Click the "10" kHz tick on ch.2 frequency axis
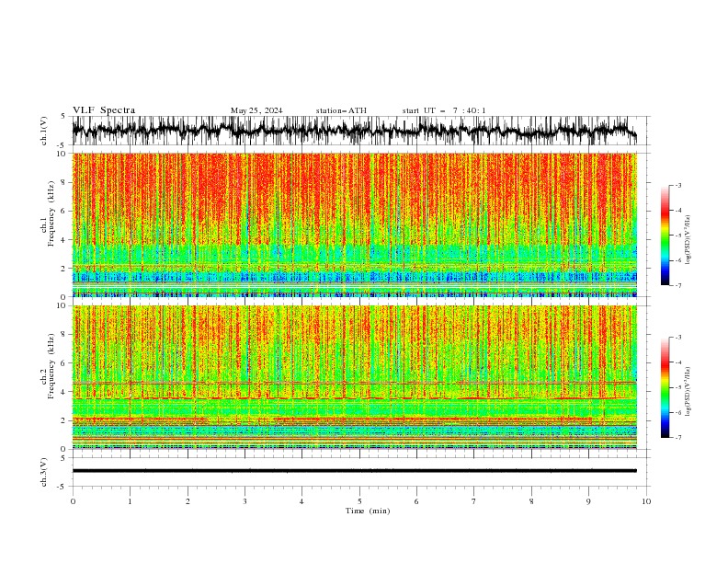This screenshot has height=563, width=728. (x=61, y=306)
